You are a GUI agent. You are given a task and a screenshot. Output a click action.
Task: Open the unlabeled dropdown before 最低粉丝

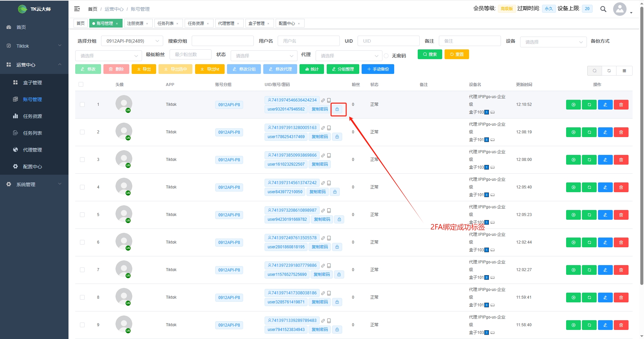pyautogui.click(x=108, y=56)
